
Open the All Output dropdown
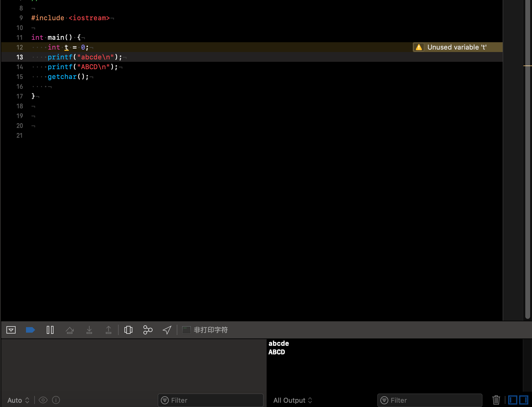tap(293, 400)
